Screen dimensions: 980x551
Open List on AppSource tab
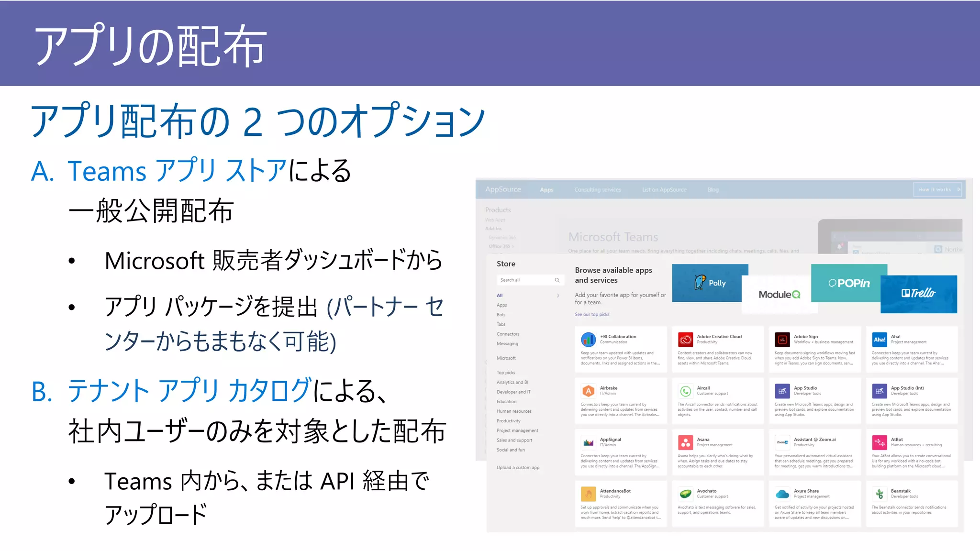664,190
